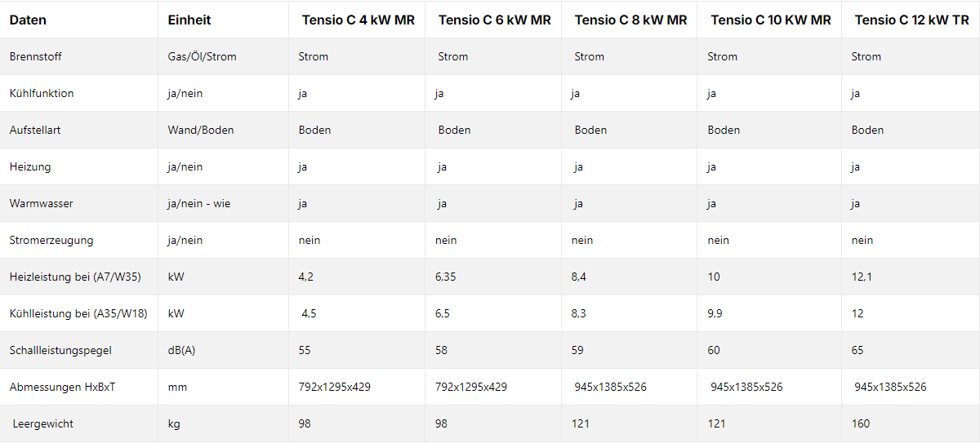980x443 pixels.
Task: Select the Kühlfunktion row label
Action: point(42,94)
